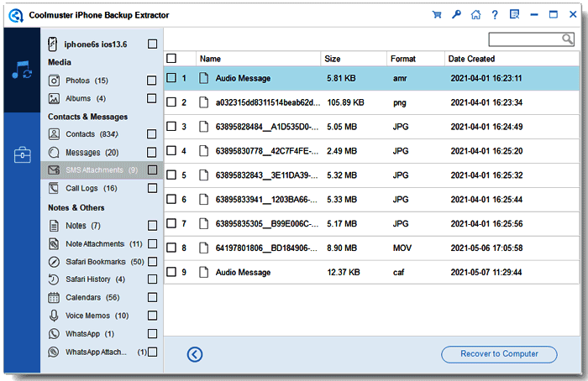The height and width of the screenshot is (381, 588).
Task: Click the key register icon
Action: coord(456,14)
